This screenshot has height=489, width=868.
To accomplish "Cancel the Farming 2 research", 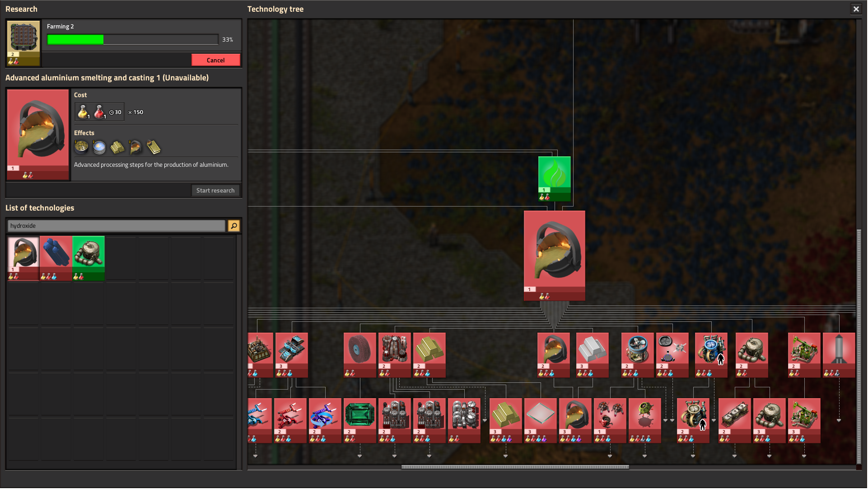I will tap(215, 60).
